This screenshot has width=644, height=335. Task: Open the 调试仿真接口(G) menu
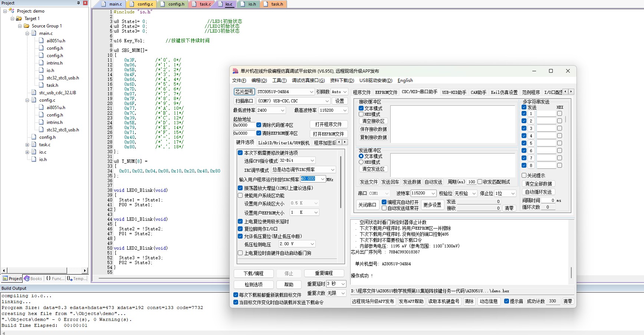coord(308,81)
